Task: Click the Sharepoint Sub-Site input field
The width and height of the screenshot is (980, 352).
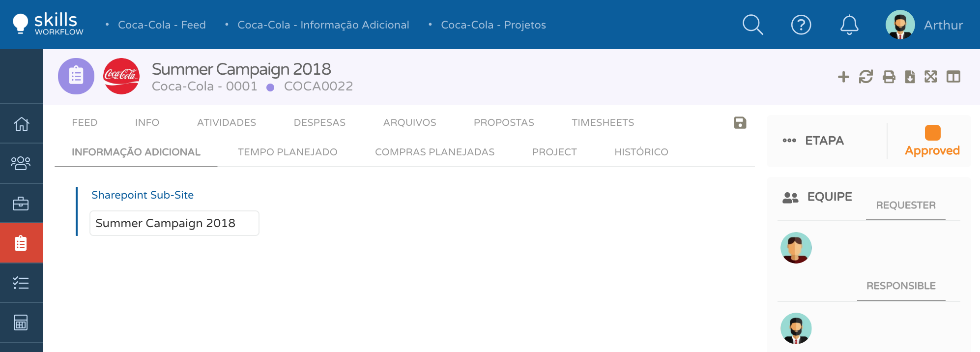Action: [174, 223]
